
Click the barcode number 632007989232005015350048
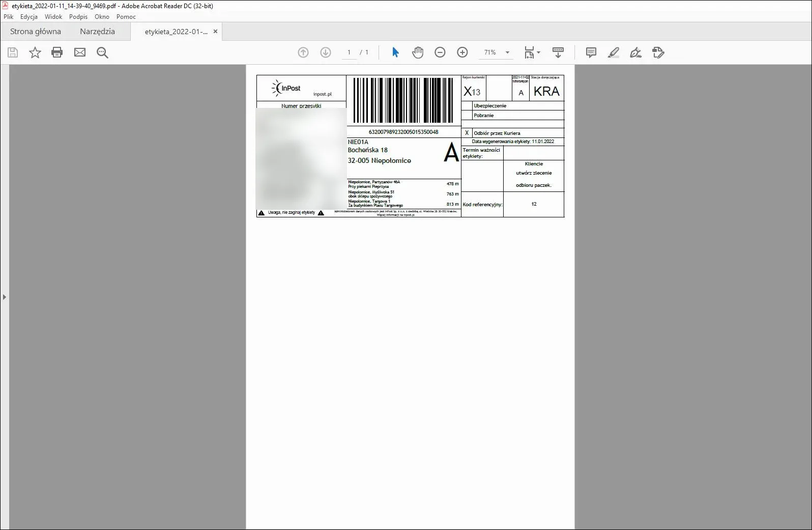pos(403,132)
